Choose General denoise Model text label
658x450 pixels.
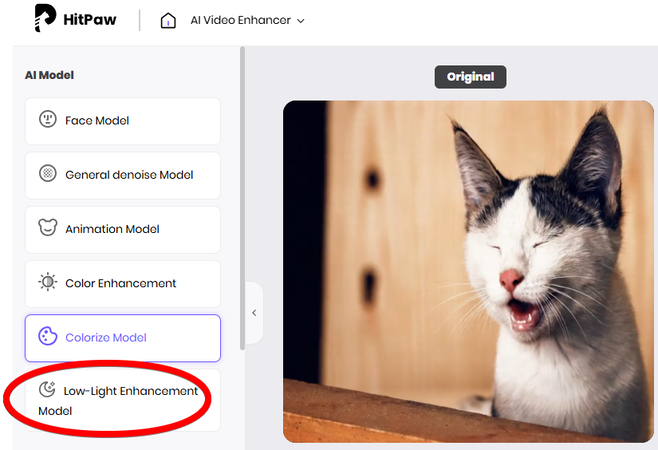pyautogui.click(x=129, y=175)
